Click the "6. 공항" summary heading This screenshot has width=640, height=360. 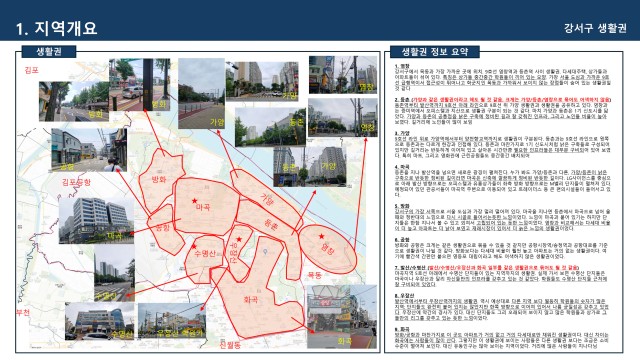pos(402,240)
